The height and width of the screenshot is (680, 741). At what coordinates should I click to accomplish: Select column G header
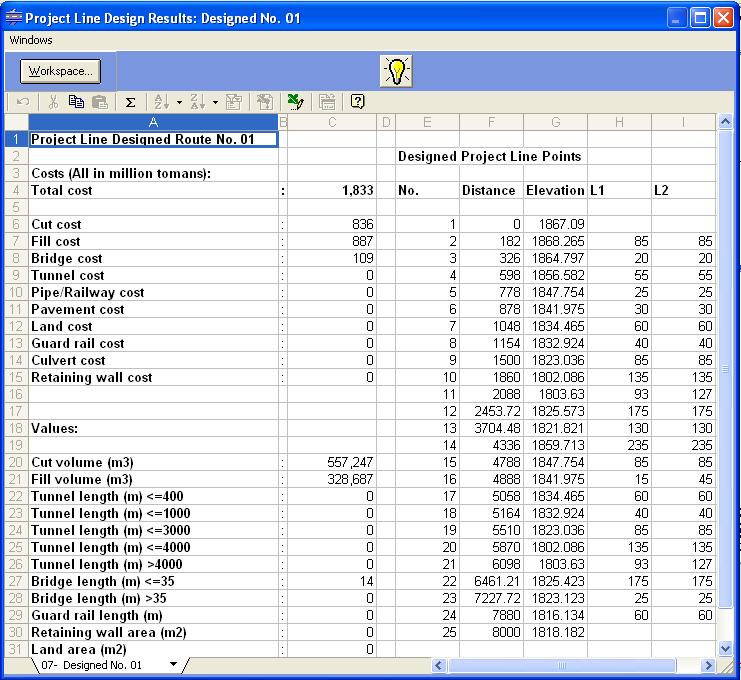pyautogui.click(x=555, y=122)
